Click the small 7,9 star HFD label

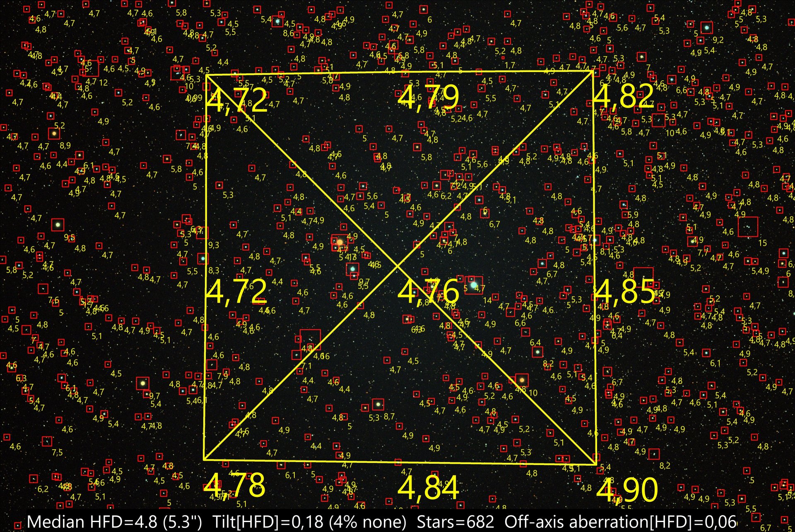coord(222,376)
